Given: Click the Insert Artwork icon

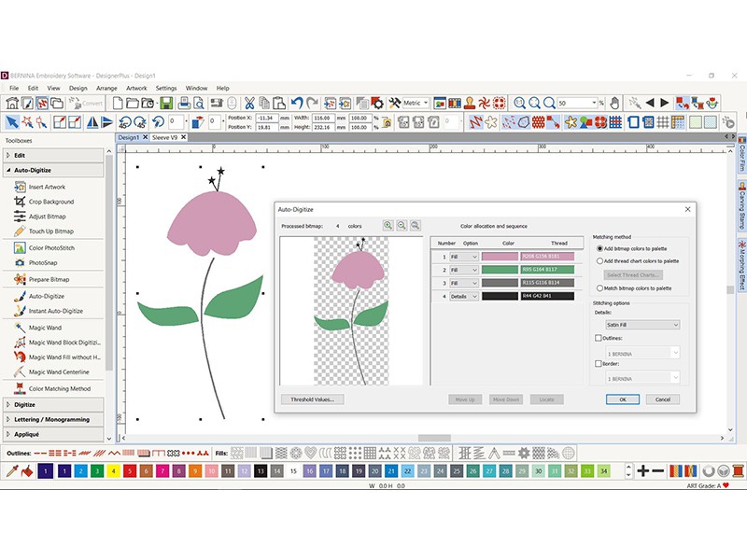Looking at the screenshot, I should [x=20, y=187].
